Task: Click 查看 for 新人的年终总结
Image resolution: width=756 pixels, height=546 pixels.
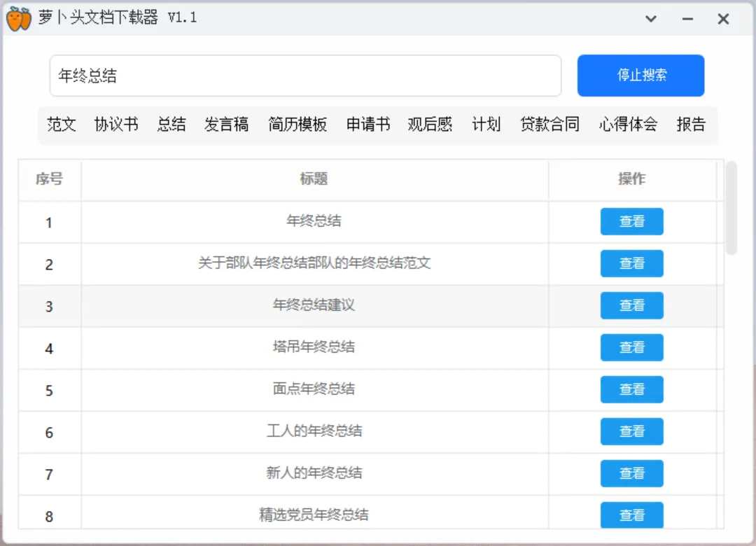Action: pyautogui.click(x=631, y=473)
